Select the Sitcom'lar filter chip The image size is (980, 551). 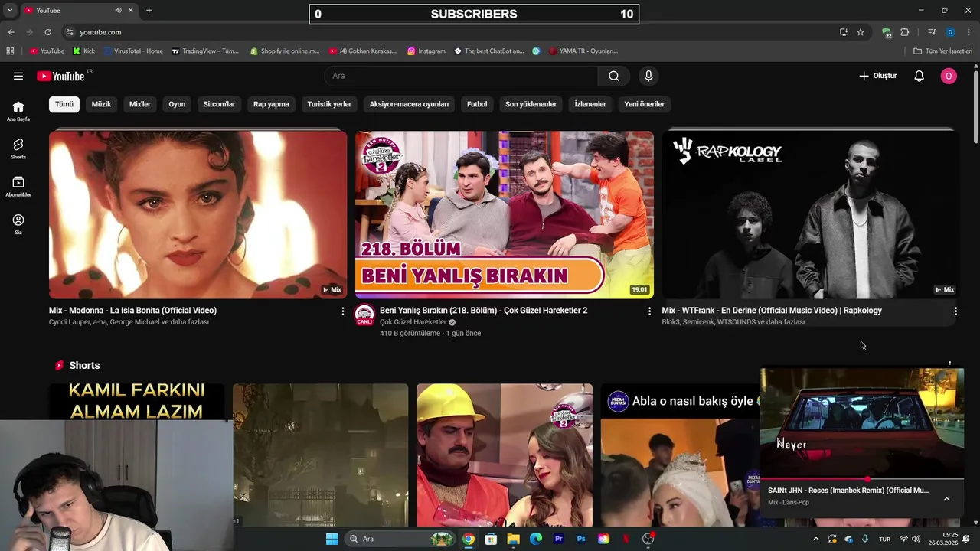(219, 104)
